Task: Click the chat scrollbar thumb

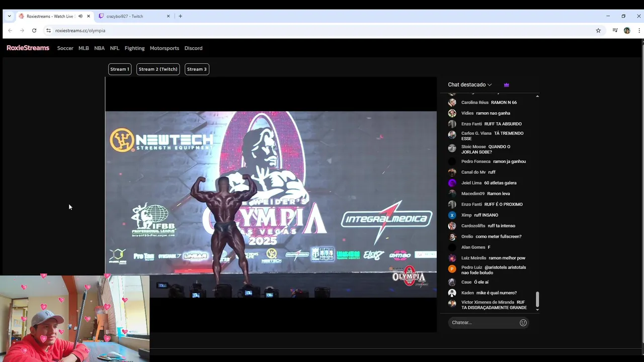Action: 537,299
